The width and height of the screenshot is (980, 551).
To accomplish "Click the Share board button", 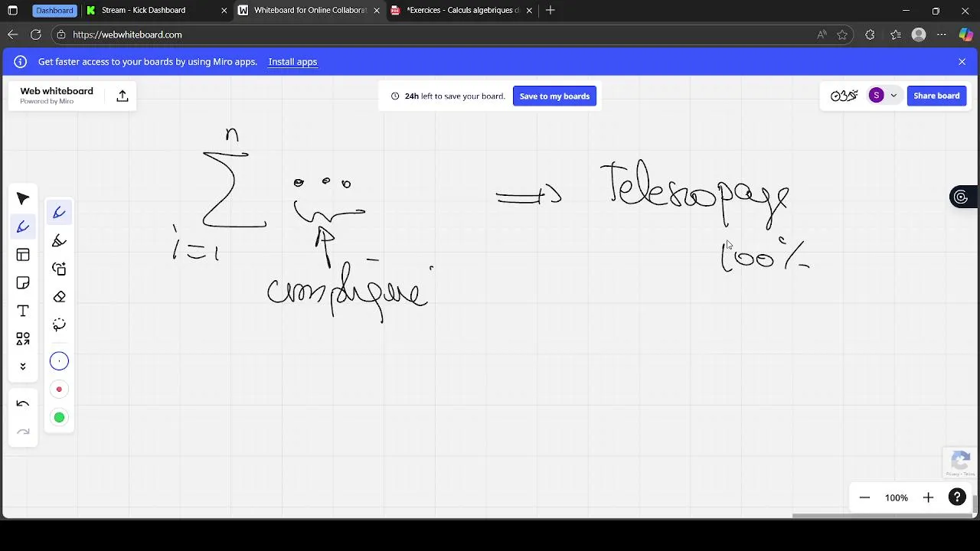I will point(936,96).
